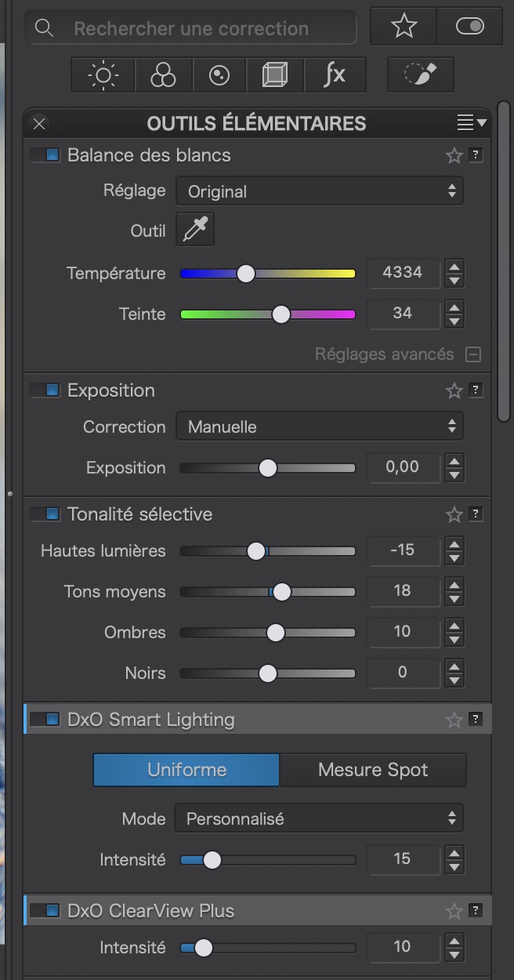Pick the white balance eyedropper tool
Viewport: 514px width, 980px height.
pos(195,230)
